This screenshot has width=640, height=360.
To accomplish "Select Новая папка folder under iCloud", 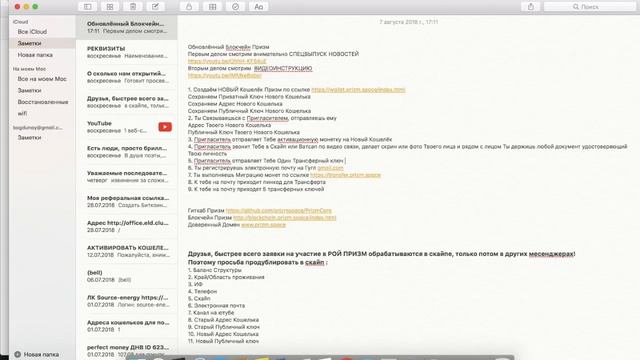I will [x=35, y=55].
